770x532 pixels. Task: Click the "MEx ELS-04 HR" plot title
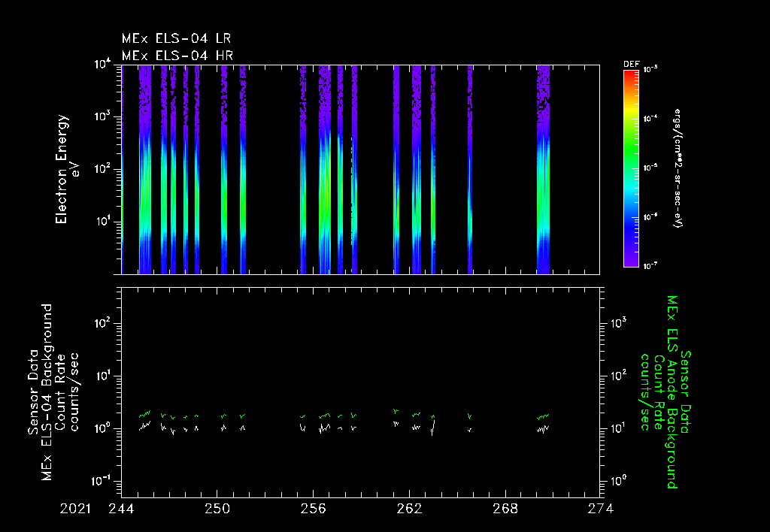pos(177,56)
